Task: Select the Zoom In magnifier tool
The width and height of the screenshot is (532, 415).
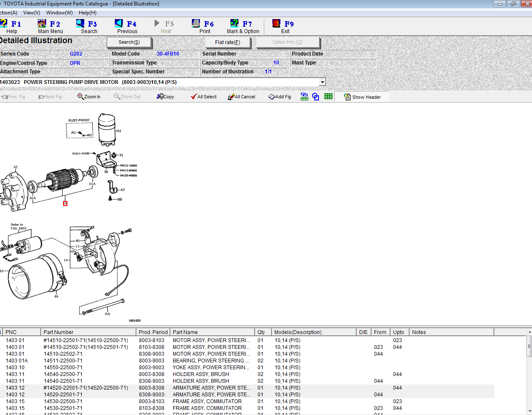Action: (89, 96)
